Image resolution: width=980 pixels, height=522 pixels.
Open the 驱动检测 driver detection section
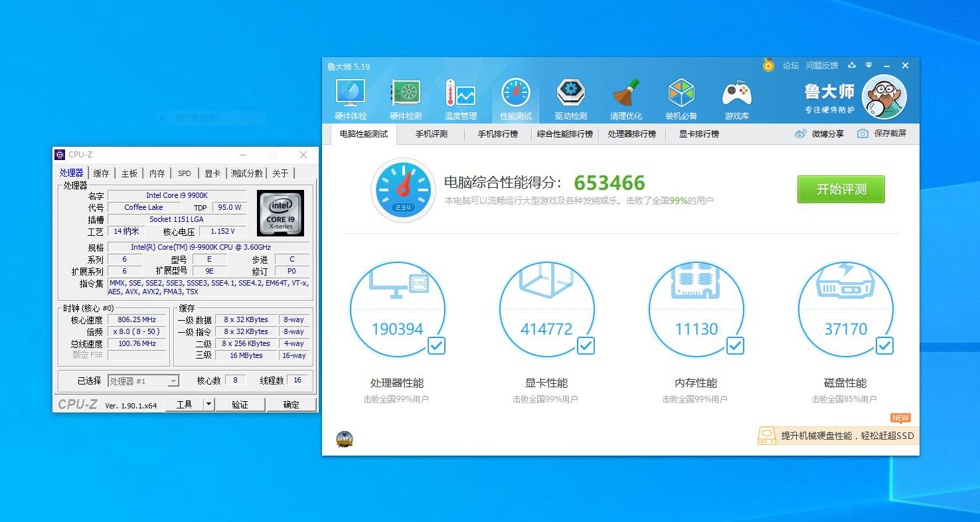[x=571, y=100]
